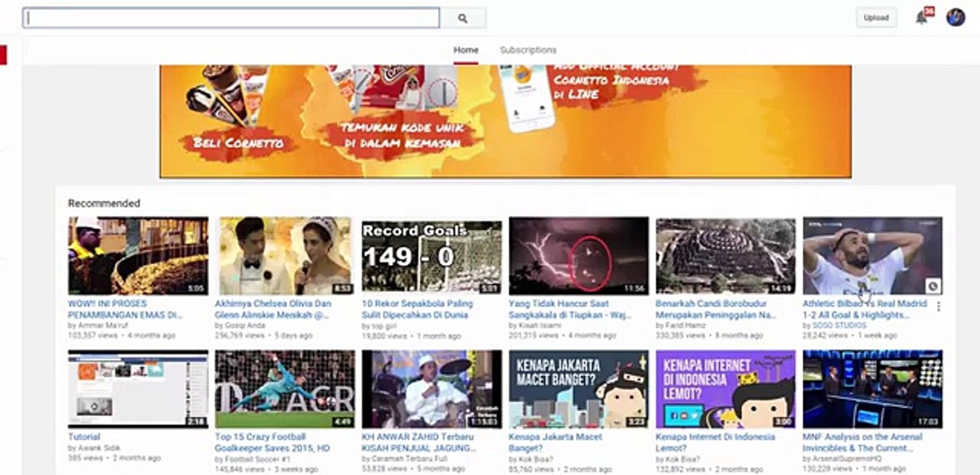Play the goalkeeper diving save thumbnail
This screenshot has height=475, width=980.
coord(285,389)
